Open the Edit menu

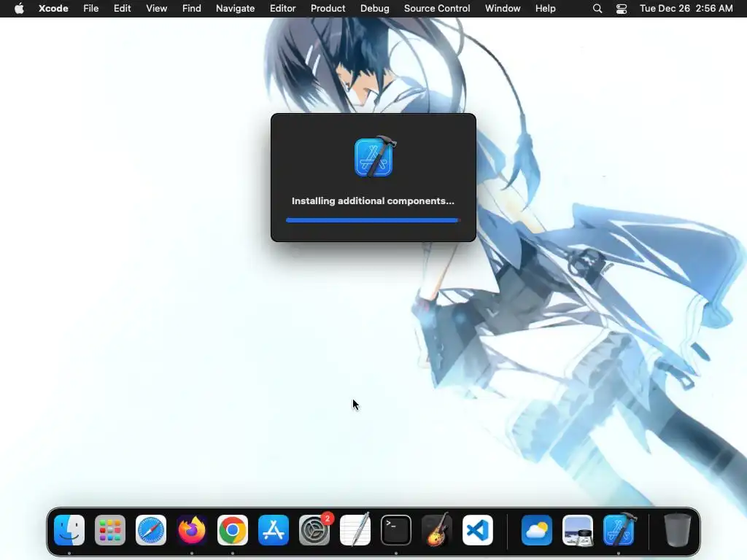pyautogui.click(x=122, y=9)
